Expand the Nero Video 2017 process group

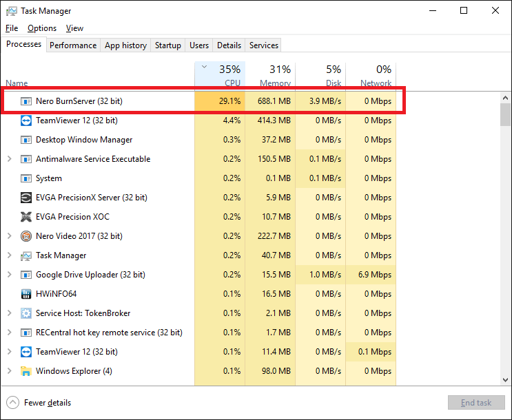10,236
